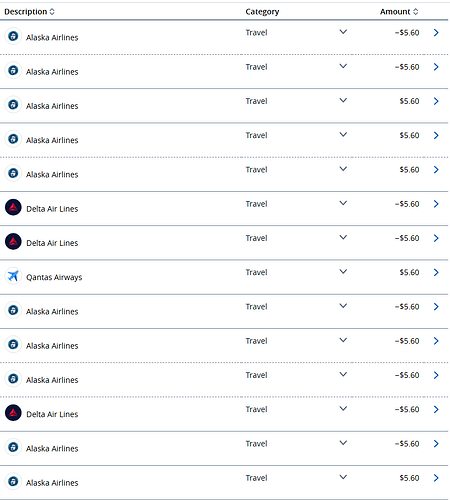Click the Amount column header text
This screenshot has width=450, height=500.
pos(395,12)
